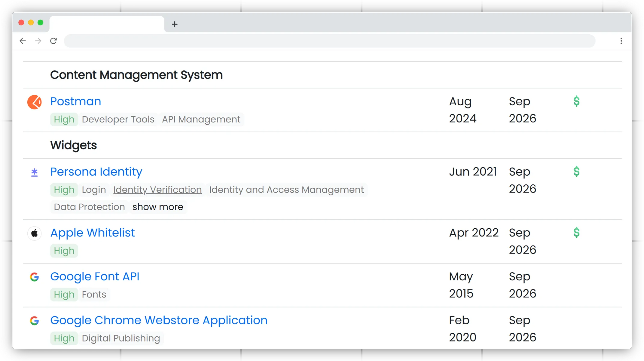Click the Developer Tools tag
The image size is (644, 361).
[x=118, y=119]
